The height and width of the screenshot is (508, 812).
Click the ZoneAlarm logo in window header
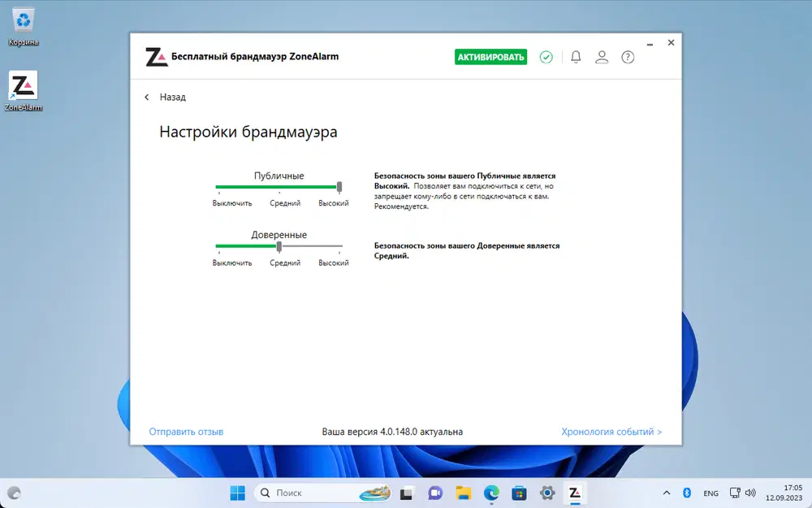coord(157,57)
